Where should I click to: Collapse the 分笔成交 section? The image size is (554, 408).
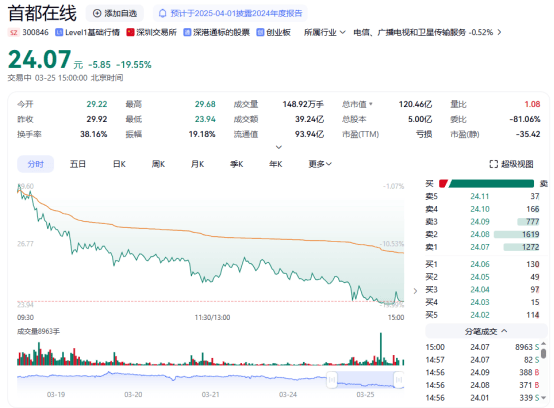(504, 331)
